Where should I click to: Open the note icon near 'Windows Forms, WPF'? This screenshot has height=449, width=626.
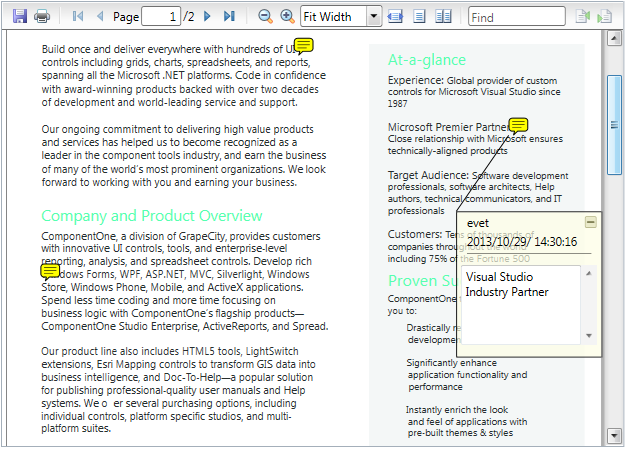point(50,271)
